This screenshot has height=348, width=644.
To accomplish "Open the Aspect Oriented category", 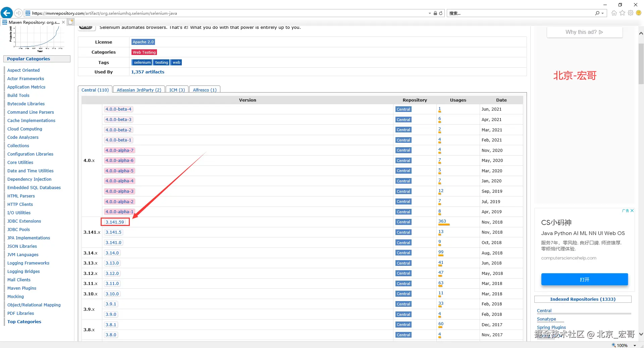I will pyautogui.click(x=23, y=70).
